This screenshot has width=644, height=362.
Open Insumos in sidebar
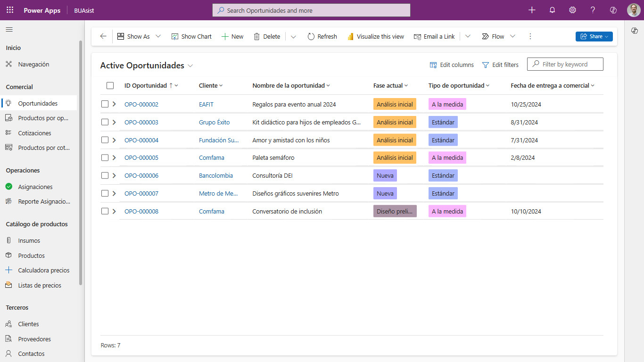point(39,240)
